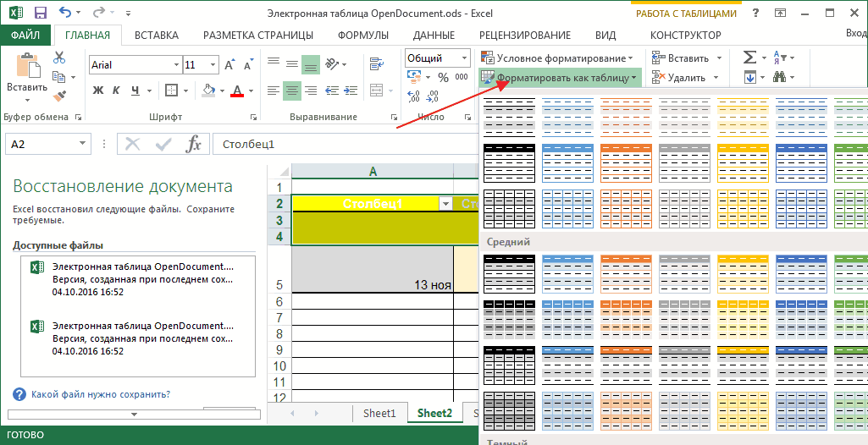This screenshot has height=445, width=868.
Task: Open the Arial font name dropdown
Action: [x=135, y=65]
